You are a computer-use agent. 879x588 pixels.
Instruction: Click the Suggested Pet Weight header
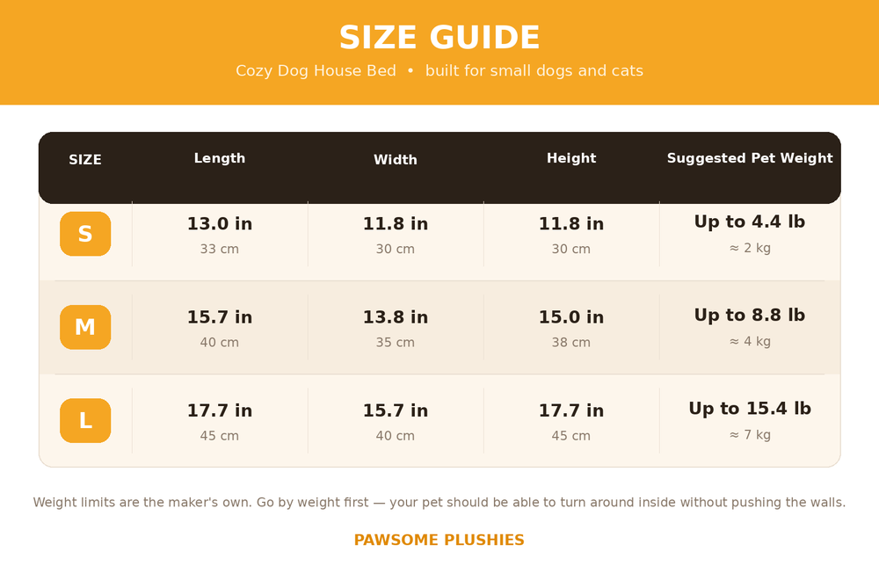(750, 158)
